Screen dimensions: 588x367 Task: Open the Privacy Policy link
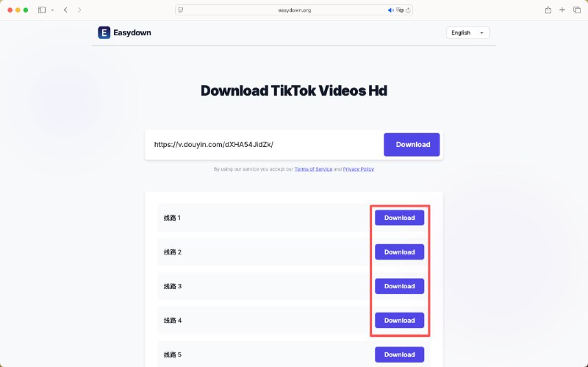pos(358,169)
